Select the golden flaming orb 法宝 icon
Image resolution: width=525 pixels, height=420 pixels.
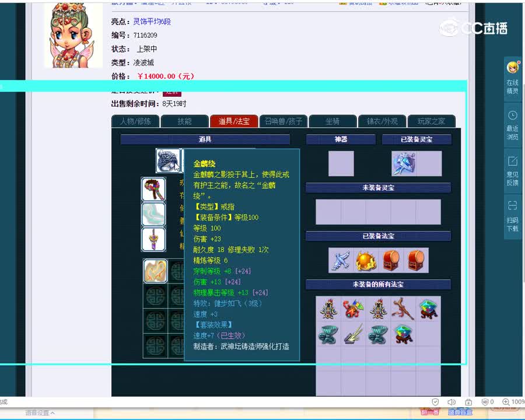[366, 261]
